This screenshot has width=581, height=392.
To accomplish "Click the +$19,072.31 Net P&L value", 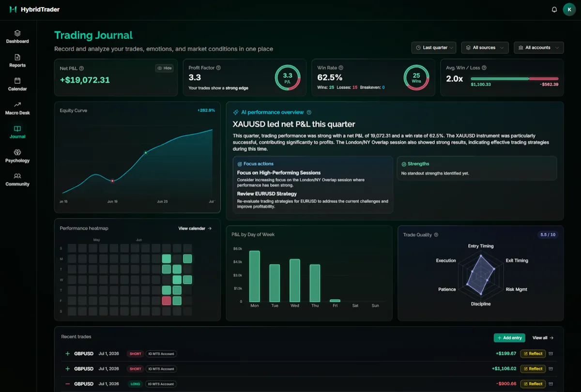I will click(85, 80).
